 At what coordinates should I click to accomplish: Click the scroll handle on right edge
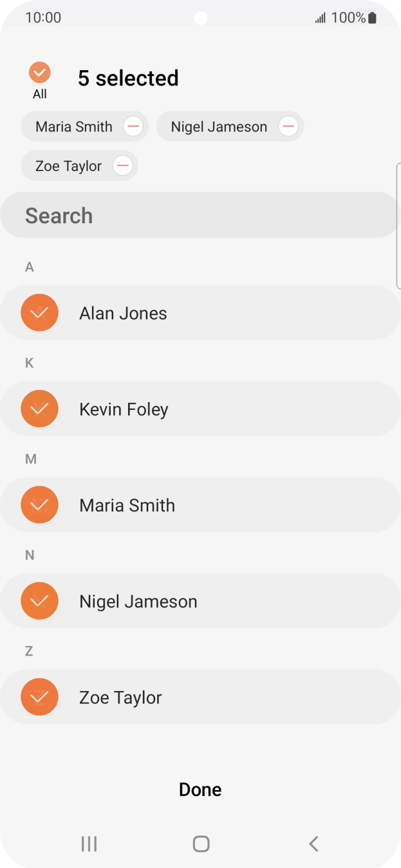click(398, 225)
